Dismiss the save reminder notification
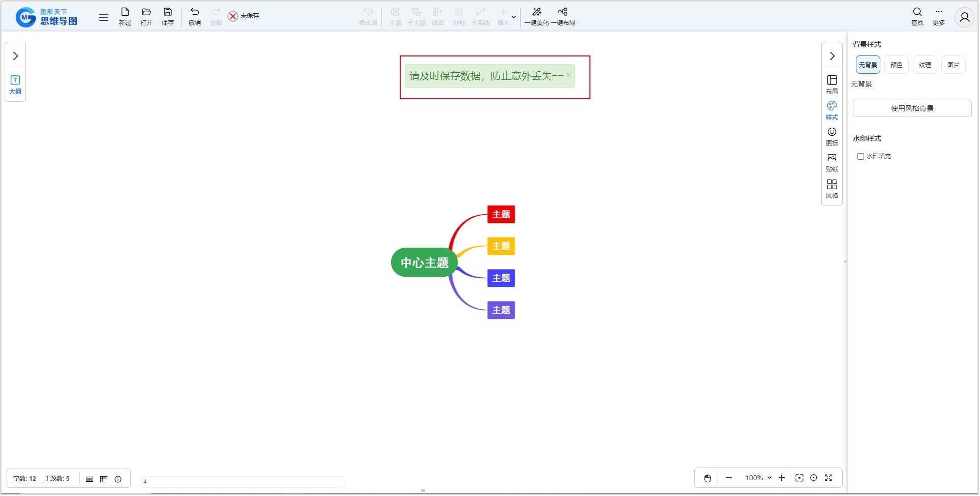The width and height of the screenshot is (980, 496). pyautogui.click(x=569, y=75)
